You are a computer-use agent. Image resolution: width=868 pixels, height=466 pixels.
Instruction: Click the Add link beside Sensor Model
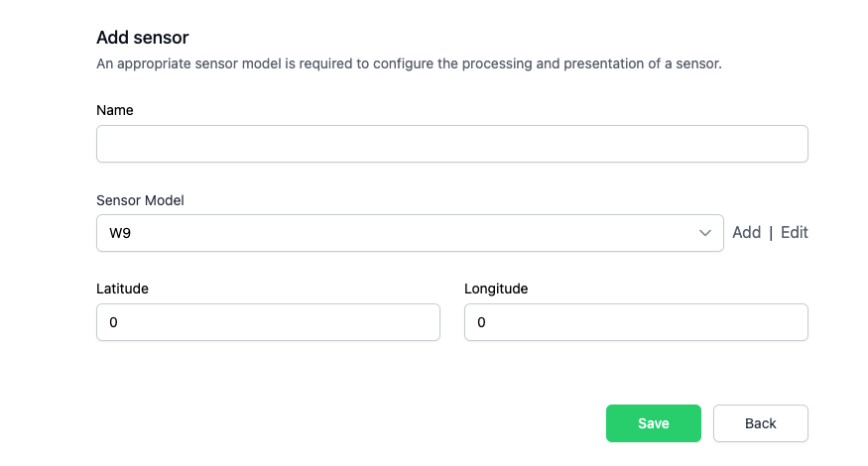pyautogui.click(x=746, y=232)
